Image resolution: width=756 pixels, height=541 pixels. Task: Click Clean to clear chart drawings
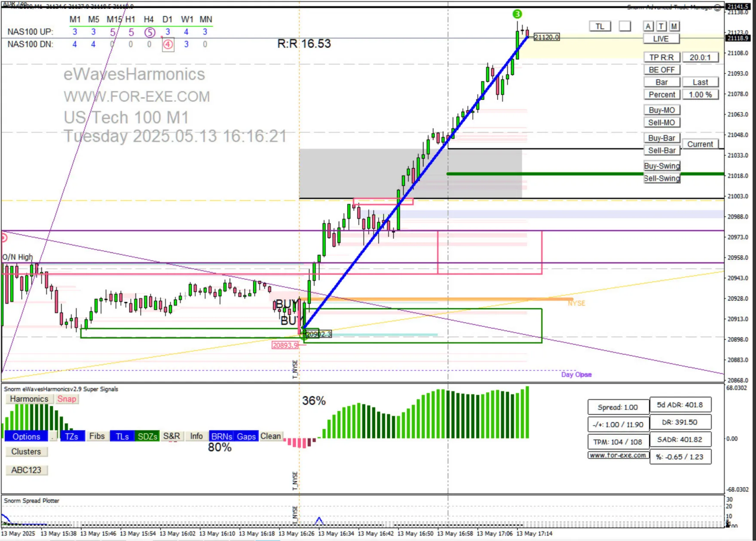[x=270, y=436]
